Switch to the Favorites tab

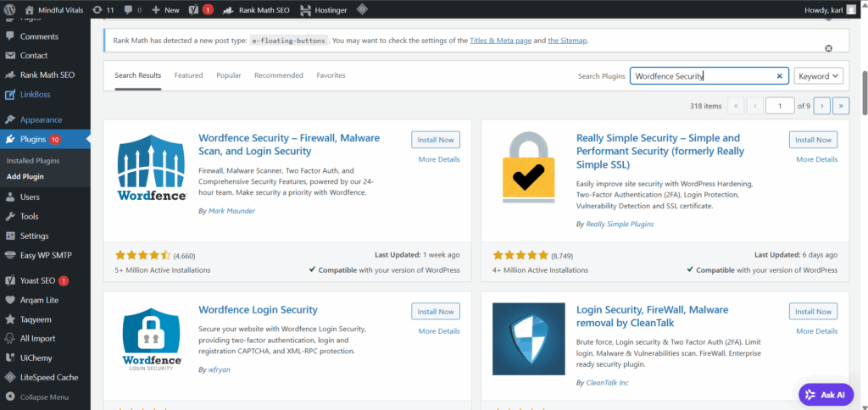pyautogui.click(x=331, y=75)
